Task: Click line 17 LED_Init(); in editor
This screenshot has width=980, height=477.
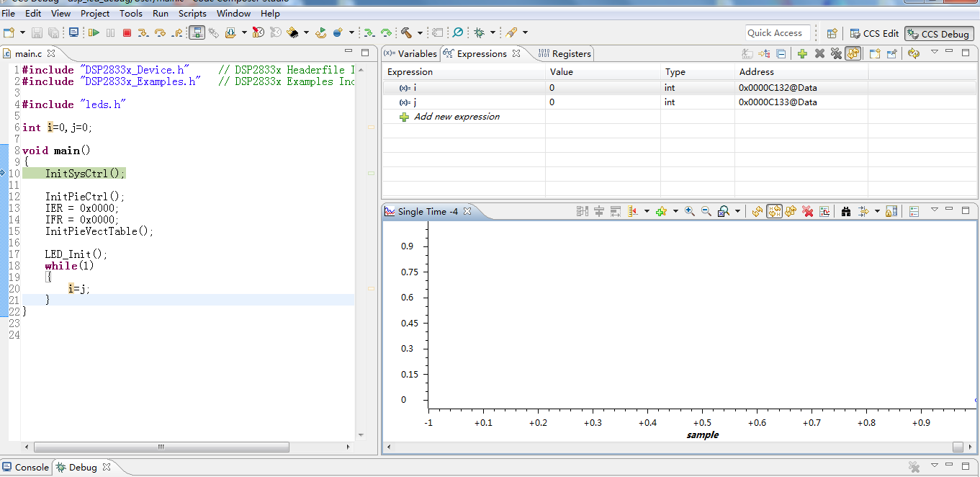Action: click(x=76, y=254)
